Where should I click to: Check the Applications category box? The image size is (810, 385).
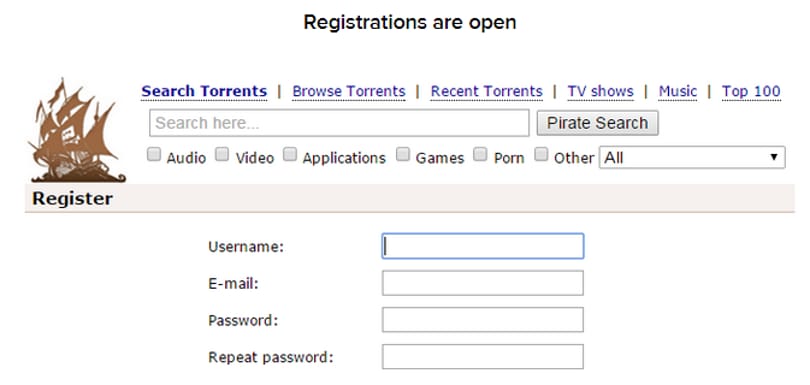click(x=290, y=155)
